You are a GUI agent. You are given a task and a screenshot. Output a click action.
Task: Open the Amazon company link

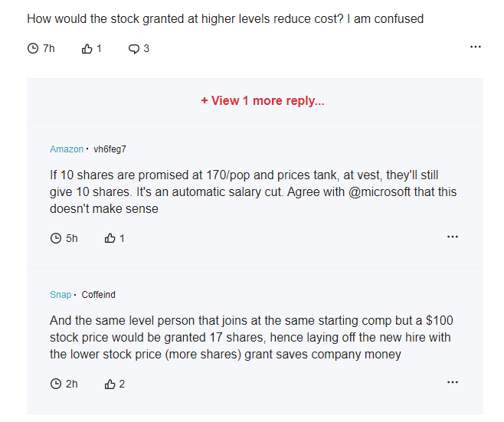click(67, 149)
